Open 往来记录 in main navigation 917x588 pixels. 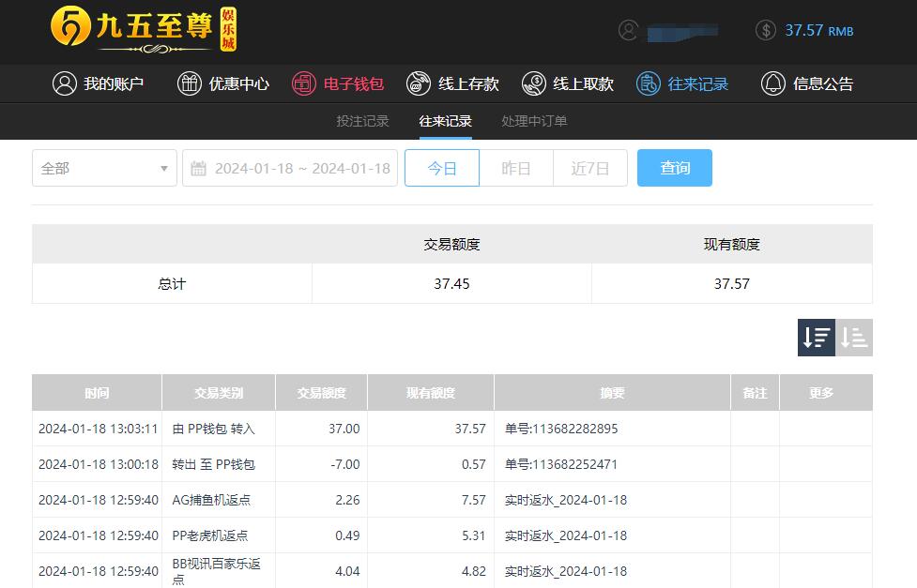click(x=682, y=83)
